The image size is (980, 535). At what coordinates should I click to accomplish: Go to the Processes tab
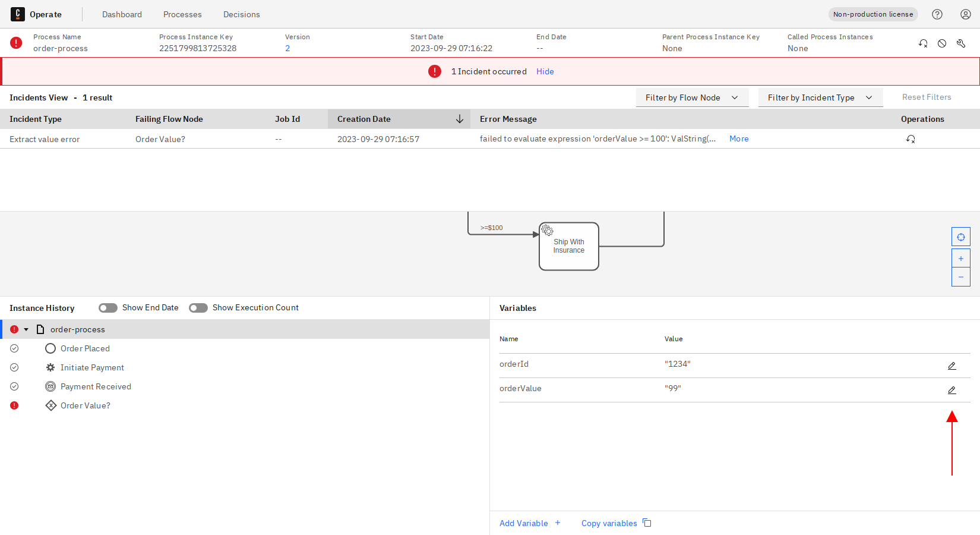click(182, 14)
